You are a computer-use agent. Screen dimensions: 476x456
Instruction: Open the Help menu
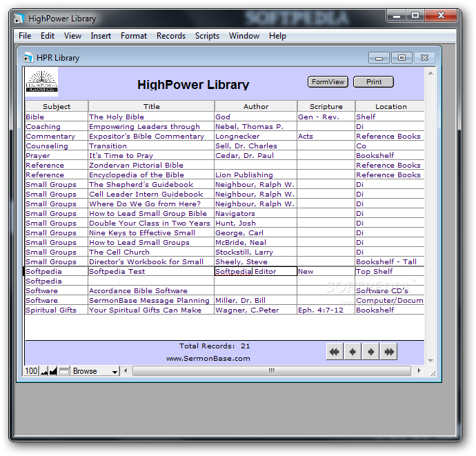tap(277, 36)
